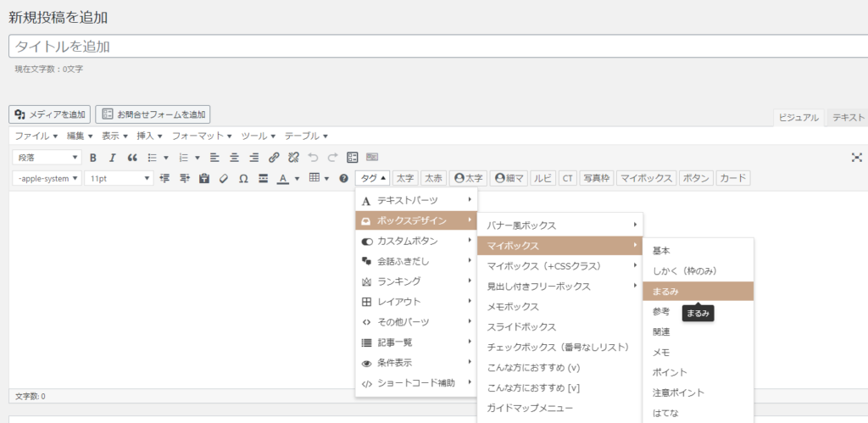The width and height of the screenshot is (868, 423).
Task: Open the ファイル menu
Action: coord(36,136)
